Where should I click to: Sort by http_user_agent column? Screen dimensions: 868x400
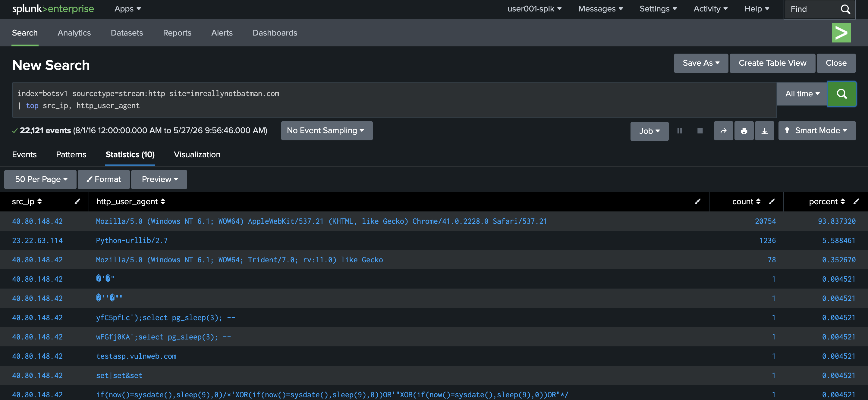tap(131, 201)
